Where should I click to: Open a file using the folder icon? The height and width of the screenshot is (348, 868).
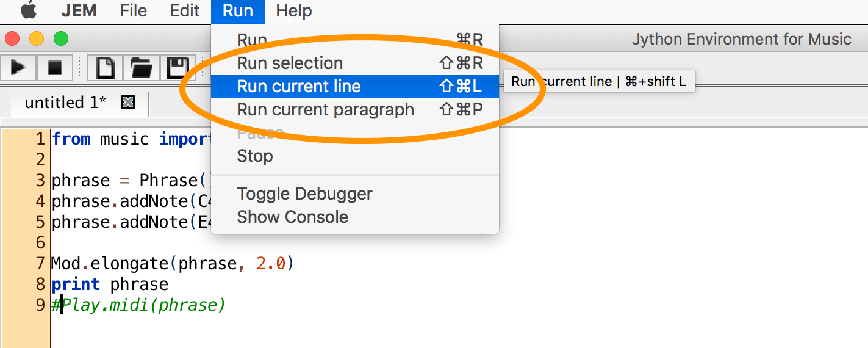pyautogui.click(x=142, y=67)
